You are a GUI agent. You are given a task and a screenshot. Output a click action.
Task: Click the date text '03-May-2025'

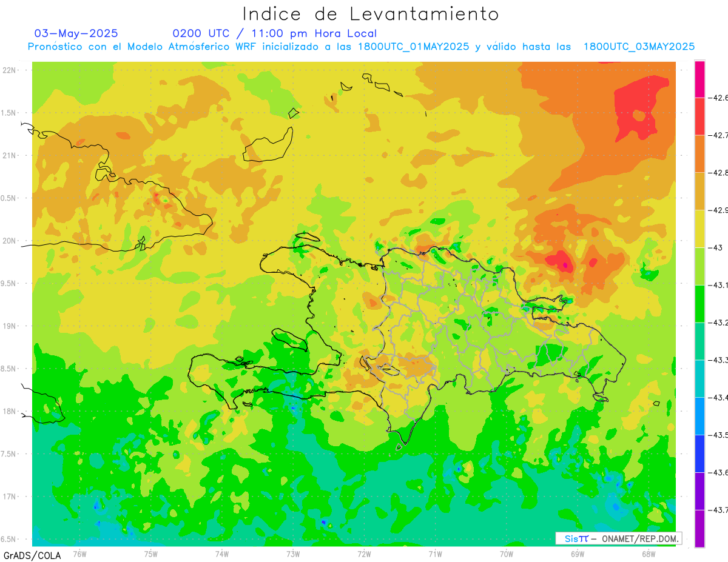[76, 33]
